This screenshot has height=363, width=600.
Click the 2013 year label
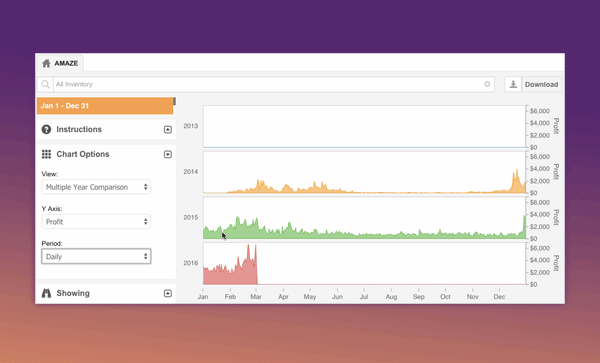click(191, 126)
